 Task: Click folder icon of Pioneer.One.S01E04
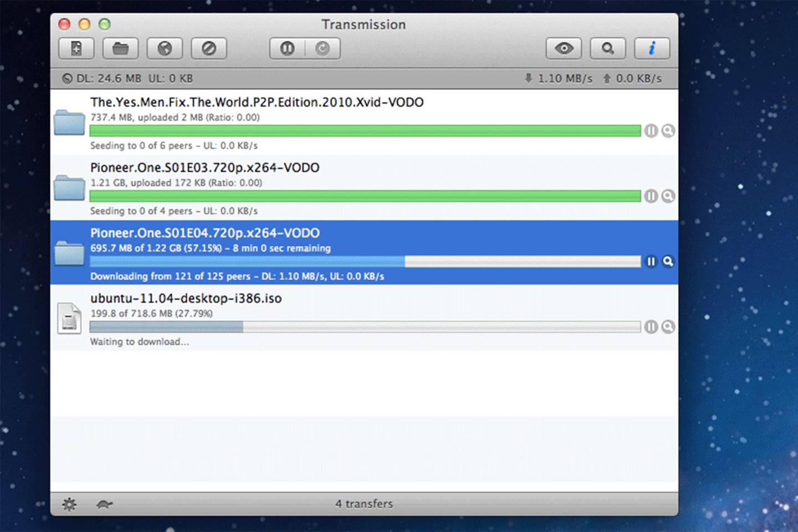(69, 253)
